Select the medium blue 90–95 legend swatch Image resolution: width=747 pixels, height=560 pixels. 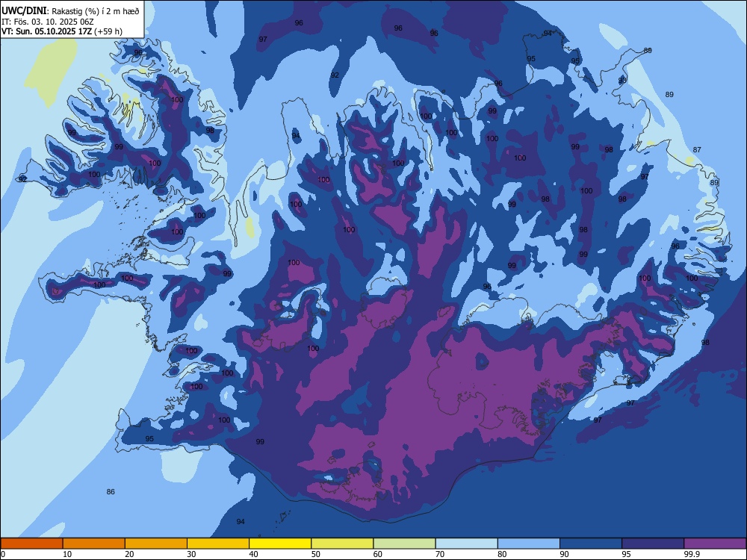pyautogui.click(x=591, y=544)
